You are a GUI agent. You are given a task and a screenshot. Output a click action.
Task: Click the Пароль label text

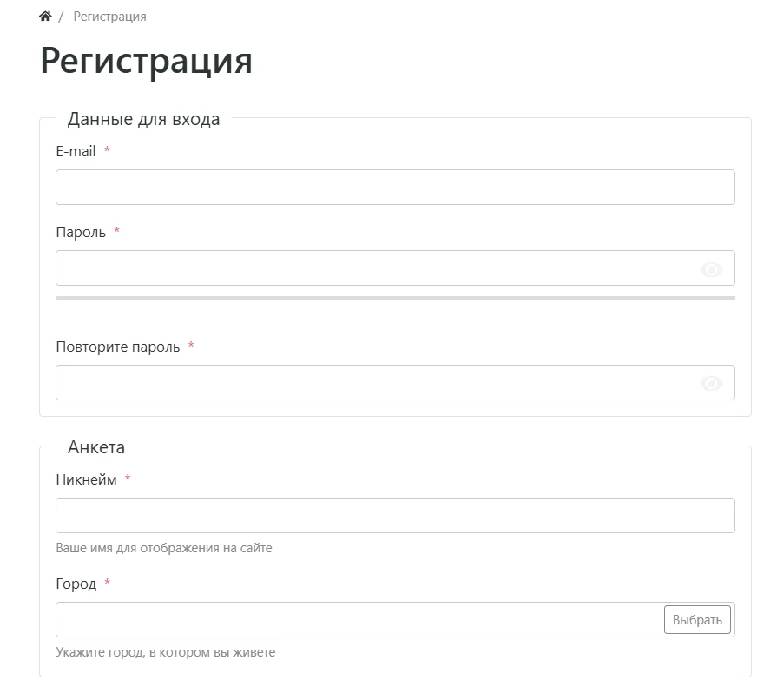coord(81,232)
